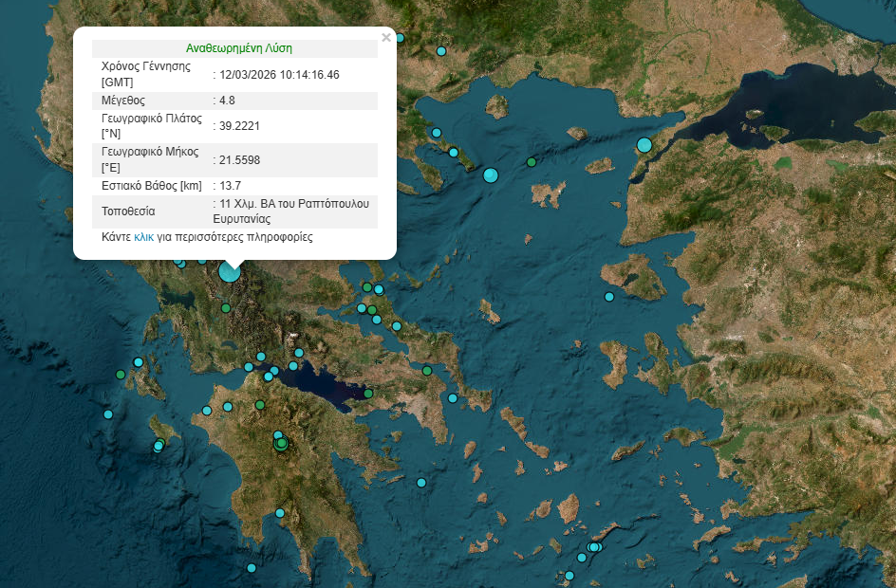Select the cyan marker just south of Lesbos island
The height and width of the screenshot is (588, 896).
(609, 297)
